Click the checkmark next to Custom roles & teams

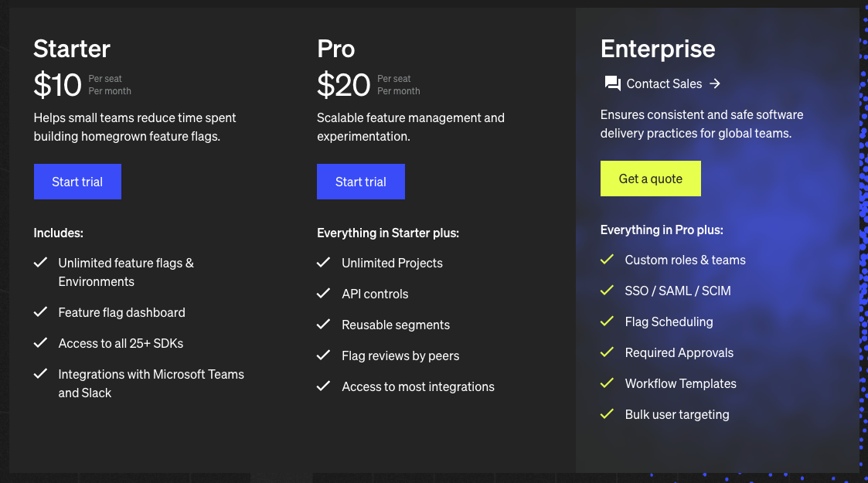(608, 260)
